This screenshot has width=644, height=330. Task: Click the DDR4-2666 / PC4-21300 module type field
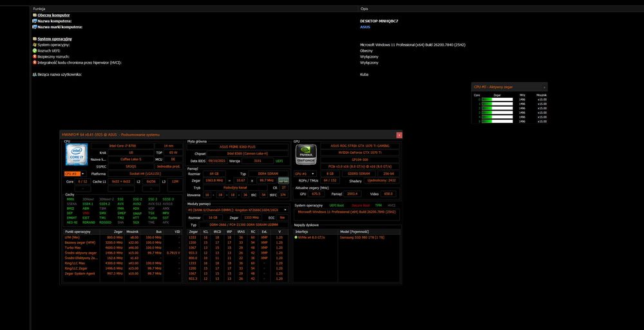(244, 225)
